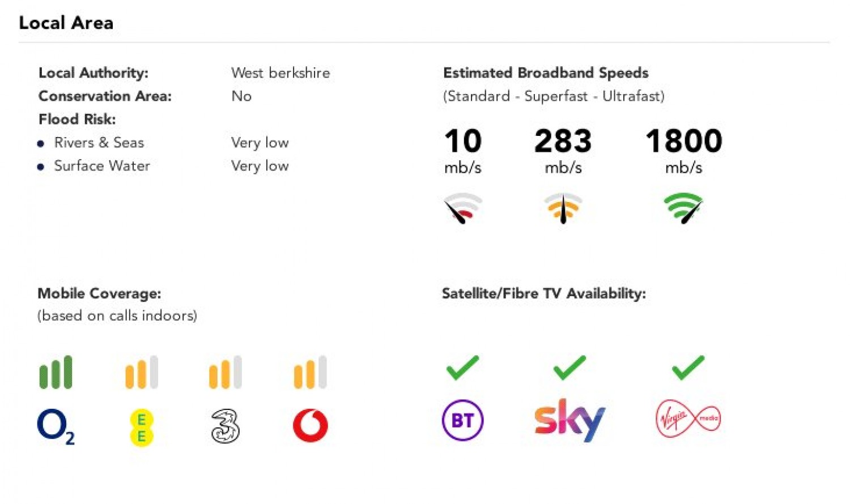Click the signal bars above EE
Viewport: 850px width, 504px height.
pos(141,372)
